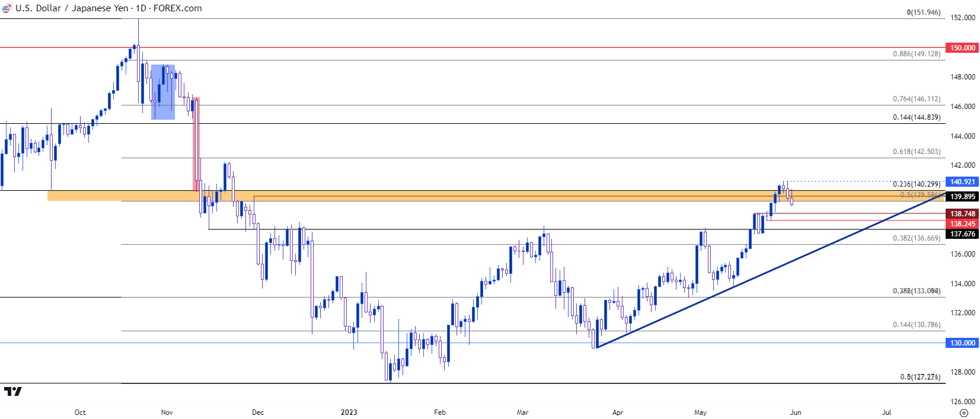
Task: Click the 146.000 price axis value
Action: click(x=963, y=107)
